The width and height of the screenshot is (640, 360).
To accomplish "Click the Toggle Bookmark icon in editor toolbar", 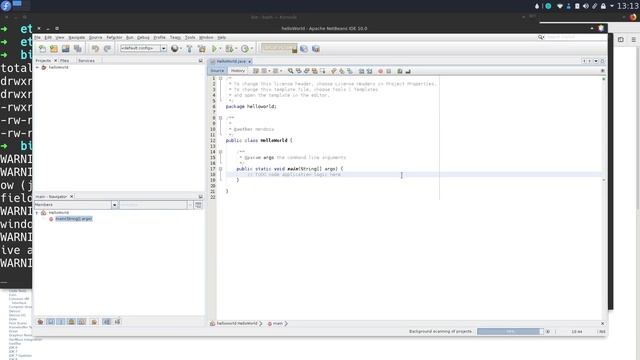I will tap(350, 71).
